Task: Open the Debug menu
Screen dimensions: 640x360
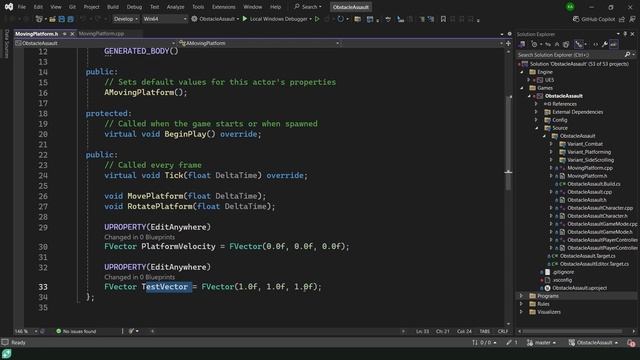Action: point(134,7)
